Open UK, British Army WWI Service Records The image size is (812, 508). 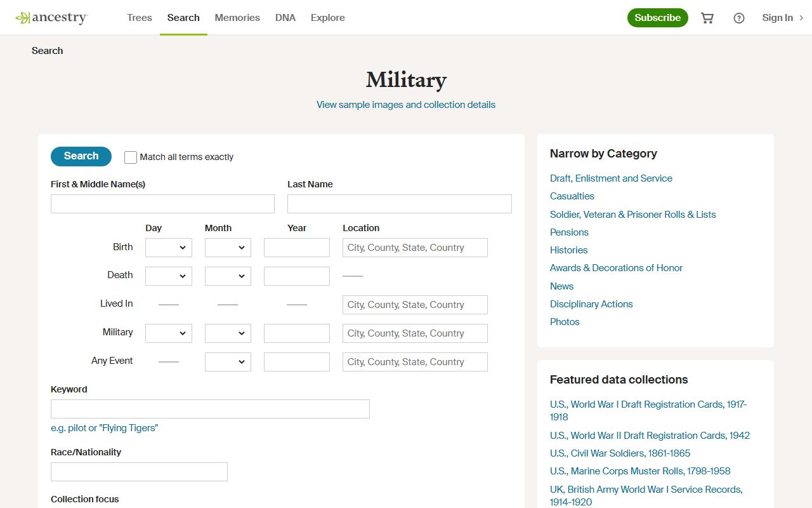pos(646,495)
